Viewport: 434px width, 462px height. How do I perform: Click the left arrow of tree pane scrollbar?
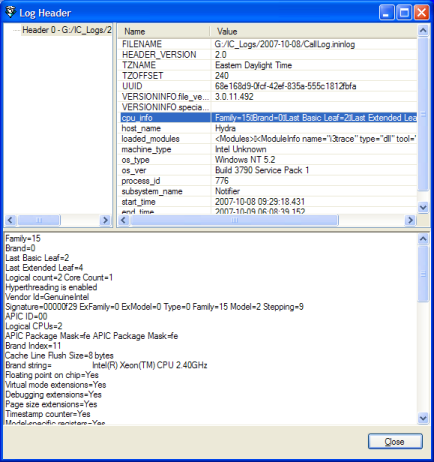(10, 220)
